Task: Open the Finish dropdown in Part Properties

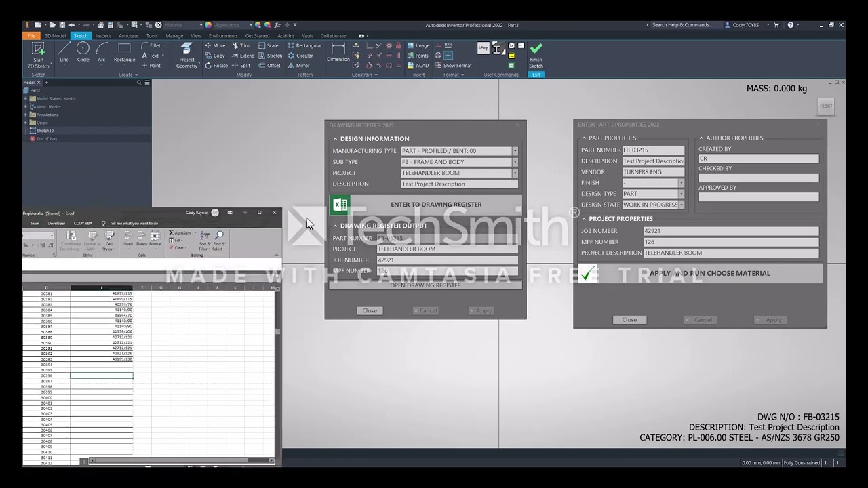Action: [x=682, y=183]
